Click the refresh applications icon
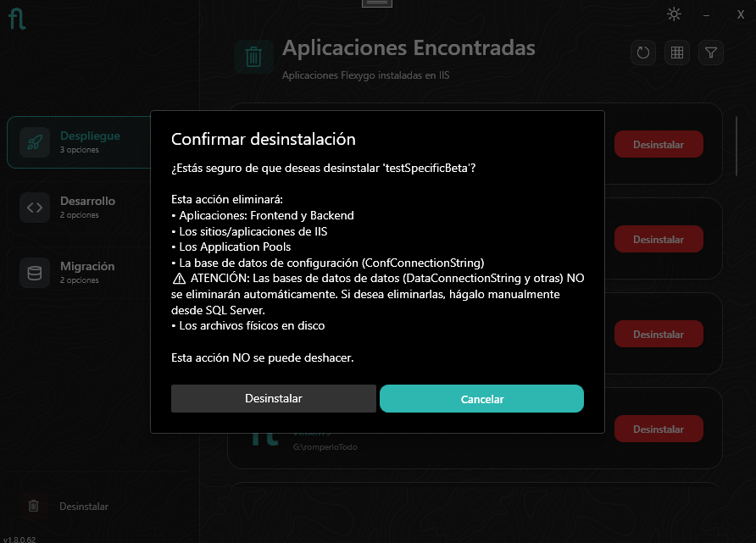 coord(643,53)
